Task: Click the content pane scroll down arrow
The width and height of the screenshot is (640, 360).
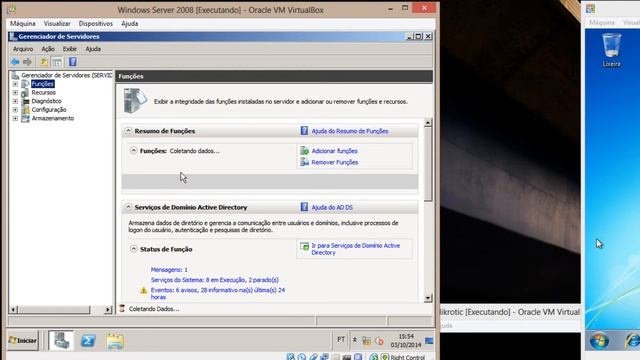Action: 428,298
